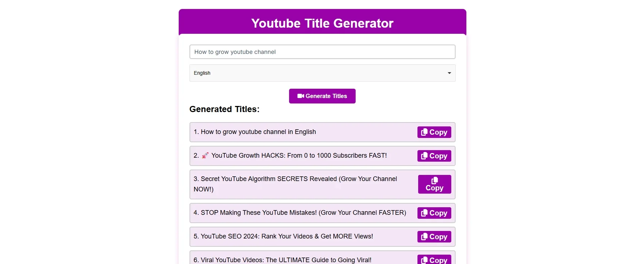The width and height of the screenshot is (644, 264).
Task: Focus the topic input field reading How to grow youtube channel
Action: point(322,52)
